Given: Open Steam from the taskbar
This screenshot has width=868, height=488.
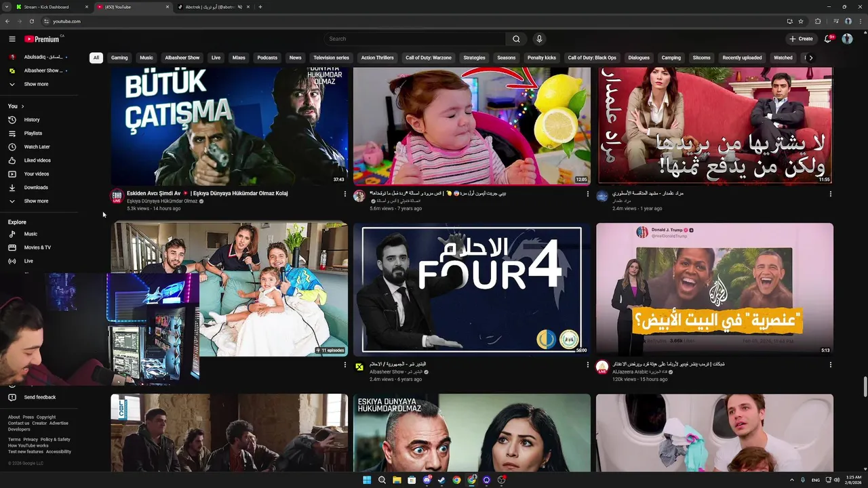Looking at the screenshot, I should 441,480.
